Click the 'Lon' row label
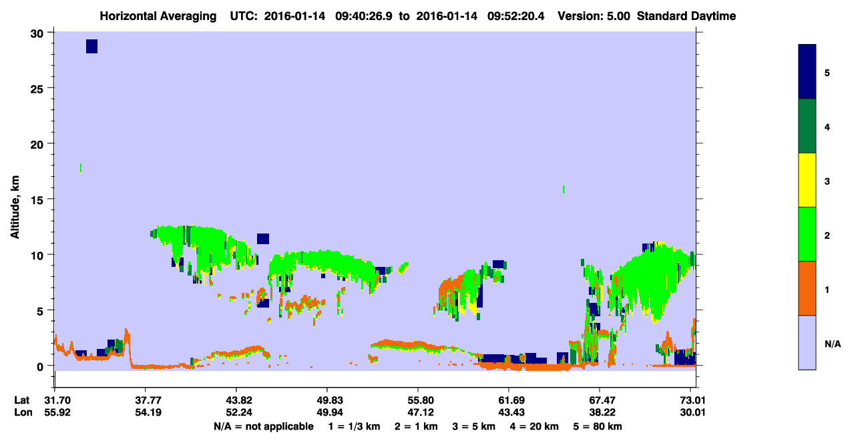The image size is (868, 445). coord(22,412)
